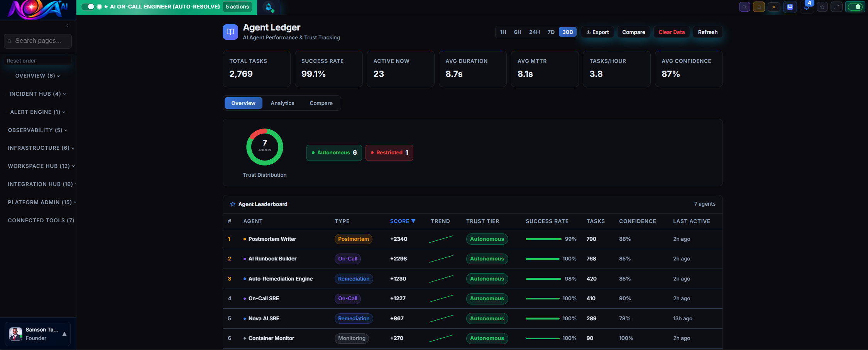The height and width of the screenshot is (350, 868).
Task: Refresh the Agent Ledger data
Action: 707,32
